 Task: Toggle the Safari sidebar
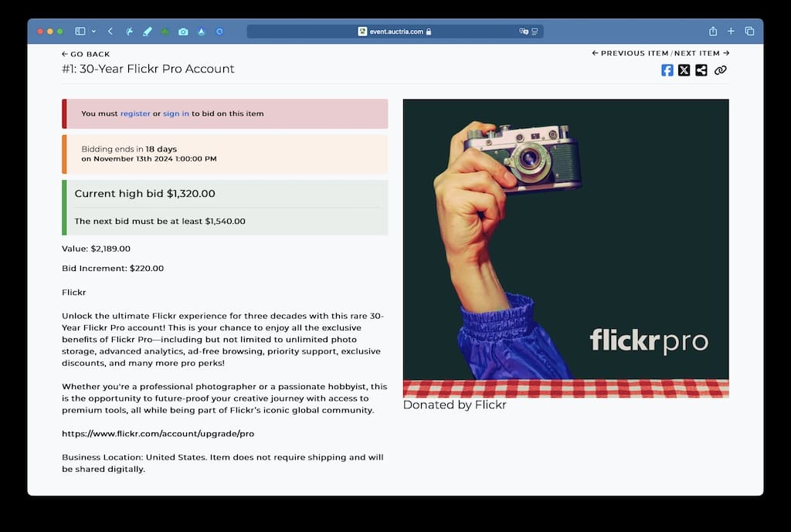80,32
